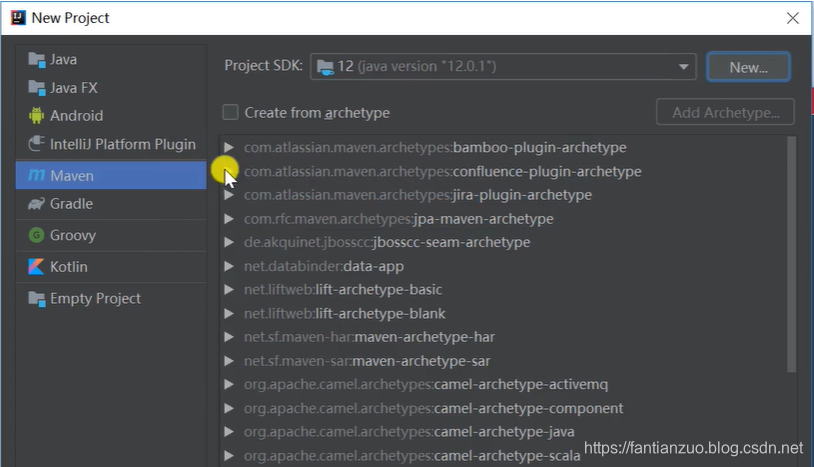Select jira-plugin-archetype row text

click(418, 195)
